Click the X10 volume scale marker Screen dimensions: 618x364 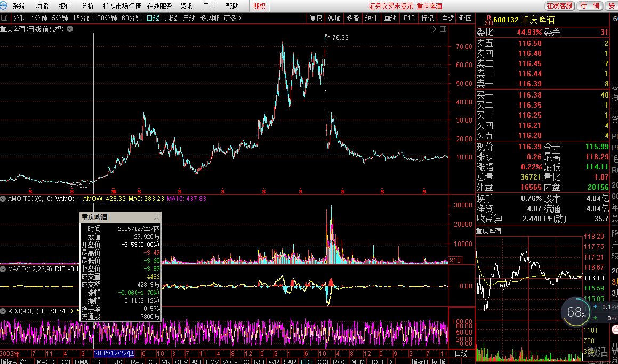(x=455, y=261)
